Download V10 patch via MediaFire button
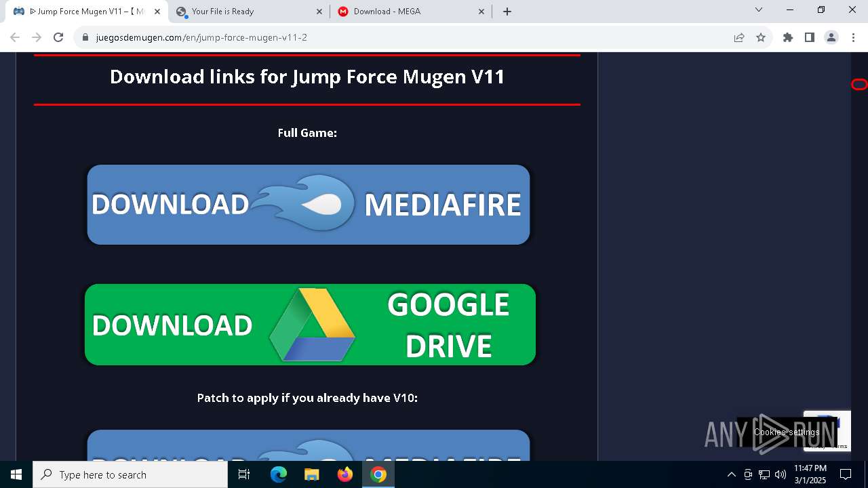The width and height of the screenshot is (868, 488). click(x=309, y=445)
